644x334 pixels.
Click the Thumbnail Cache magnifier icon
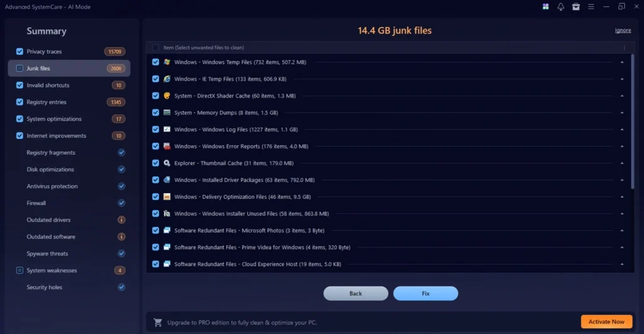[167, 163]
